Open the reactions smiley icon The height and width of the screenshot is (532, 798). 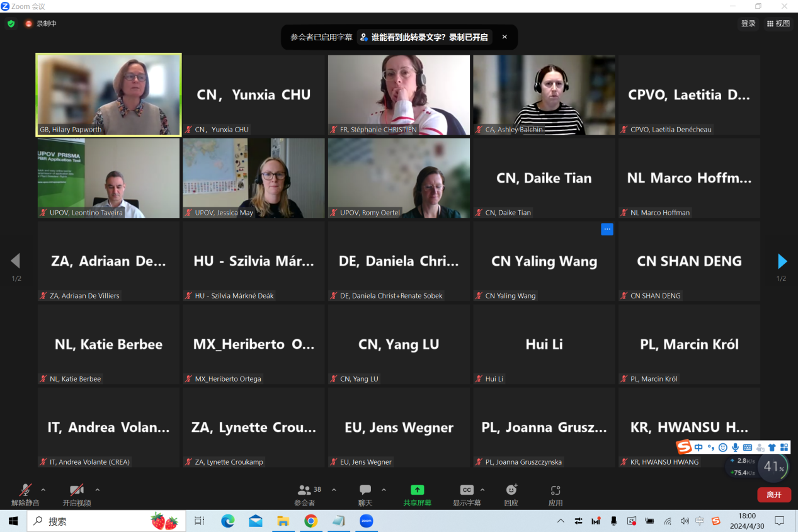(x=511, y=490)
